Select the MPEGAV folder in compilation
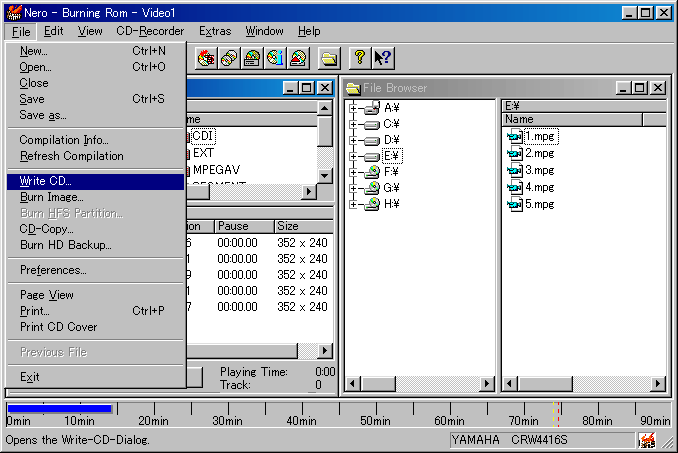The image size is (678, 453). 216,170
